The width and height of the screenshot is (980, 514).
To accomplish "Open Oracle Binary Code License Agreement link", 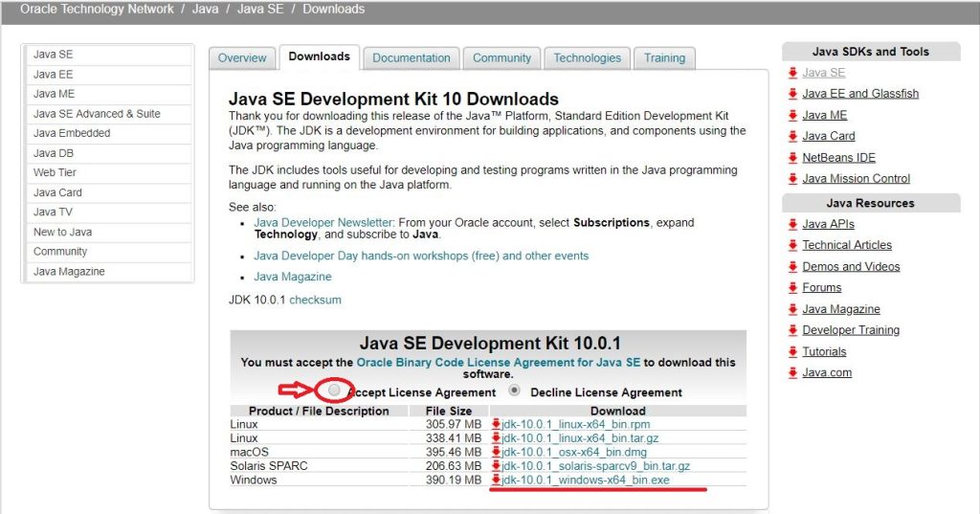I will click(498, 363).
